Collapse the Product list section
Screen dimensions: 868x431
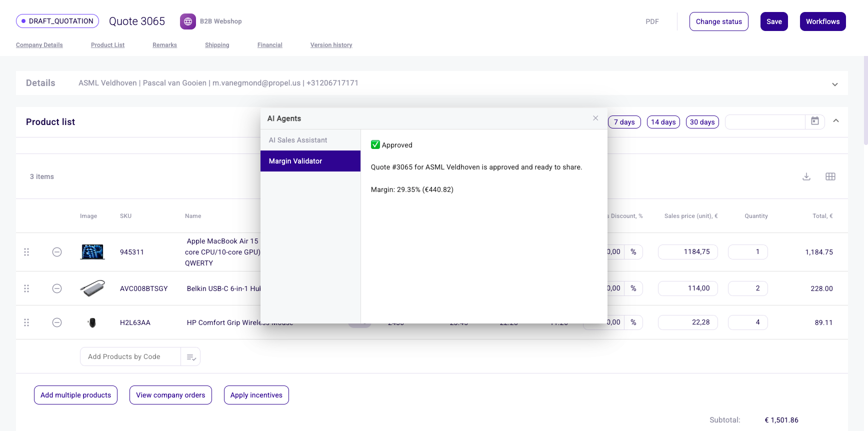(x=835, y=121)
